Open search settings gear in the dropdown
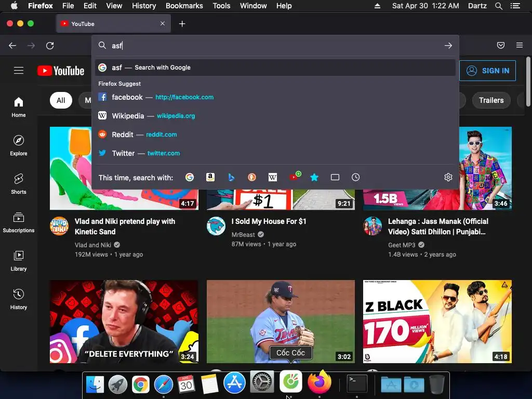 point(448,177)
